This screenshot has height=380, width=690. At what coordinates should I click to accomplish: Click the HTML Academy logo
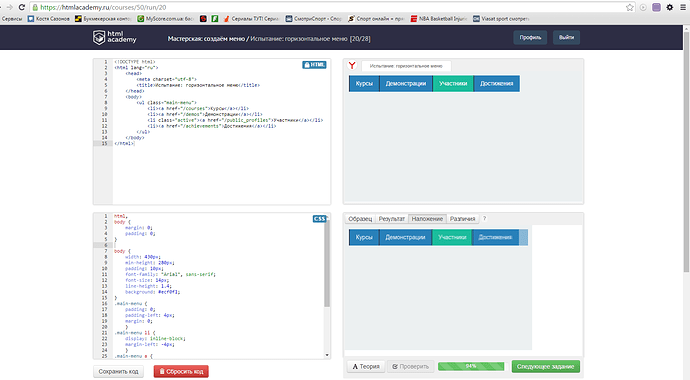(x=114, y=37)
